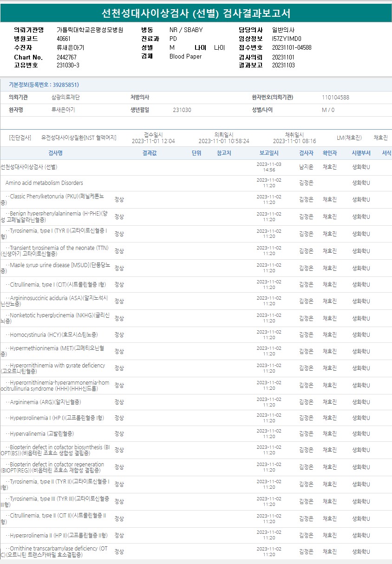Click the 단위 column header
This screenshot has height=564, width=392.
click(x=196, y=153)
